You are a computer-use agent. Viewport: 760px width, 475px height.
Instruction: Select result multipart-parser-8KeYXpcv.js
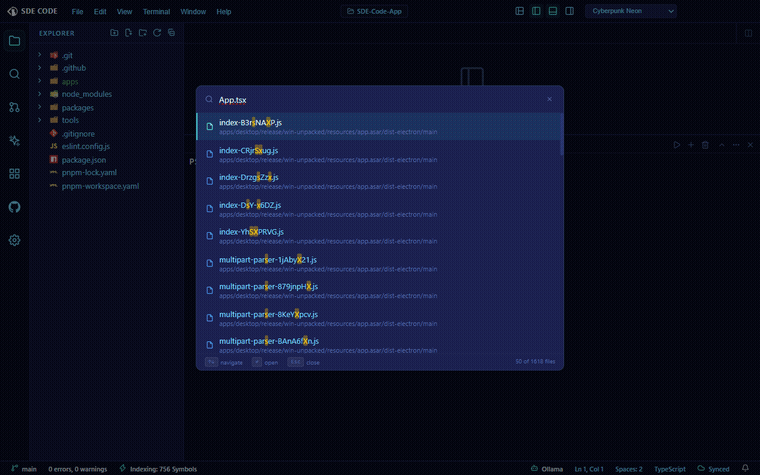378,318
